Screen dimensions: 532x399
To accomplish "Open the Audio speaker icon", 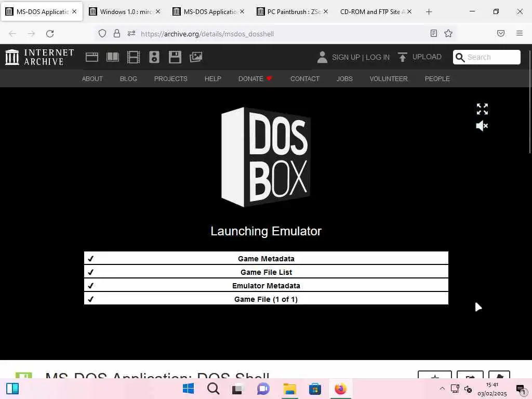I will (x=154, y=57).
